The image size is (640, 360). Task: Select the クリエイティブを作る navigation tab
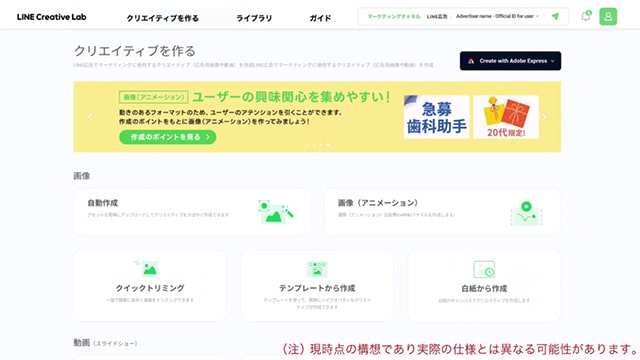pos(162,18)
